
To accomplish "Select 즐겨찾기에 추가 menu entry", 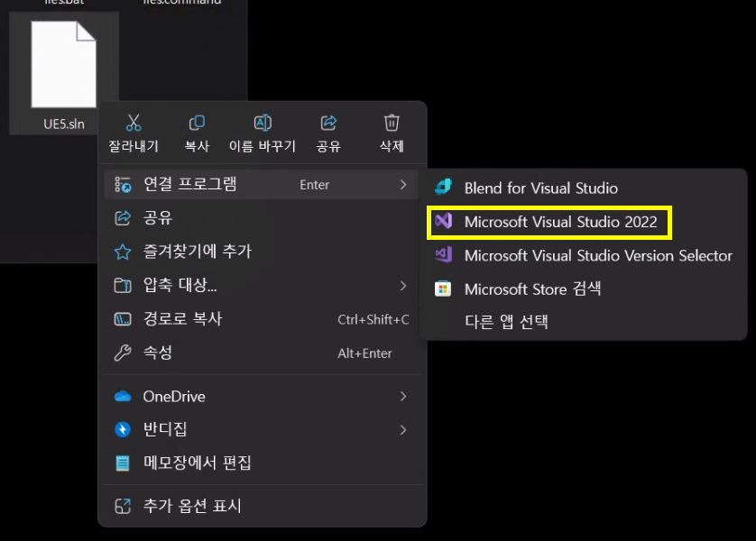I will (263, 252).
